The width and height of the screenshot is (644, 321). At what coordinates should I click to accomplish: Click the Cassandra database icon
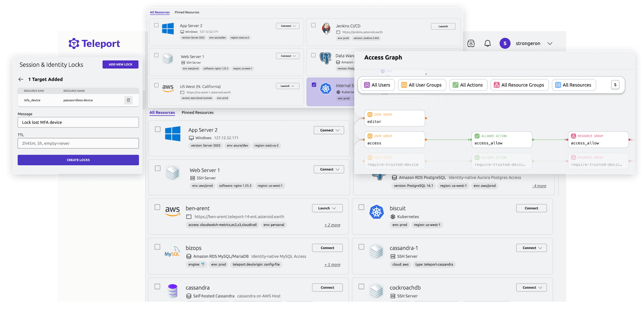click(x=172, y=291)
